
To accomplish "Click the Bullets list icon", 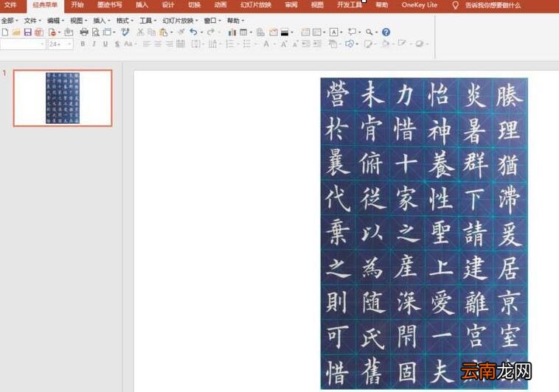I will tap(246, 44).
